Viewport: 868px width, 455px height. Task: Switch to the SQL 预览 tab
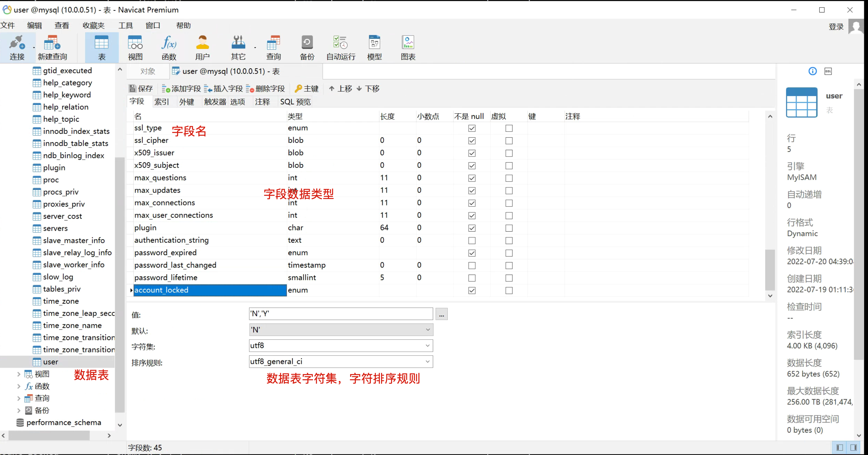[x=295, y=102]
